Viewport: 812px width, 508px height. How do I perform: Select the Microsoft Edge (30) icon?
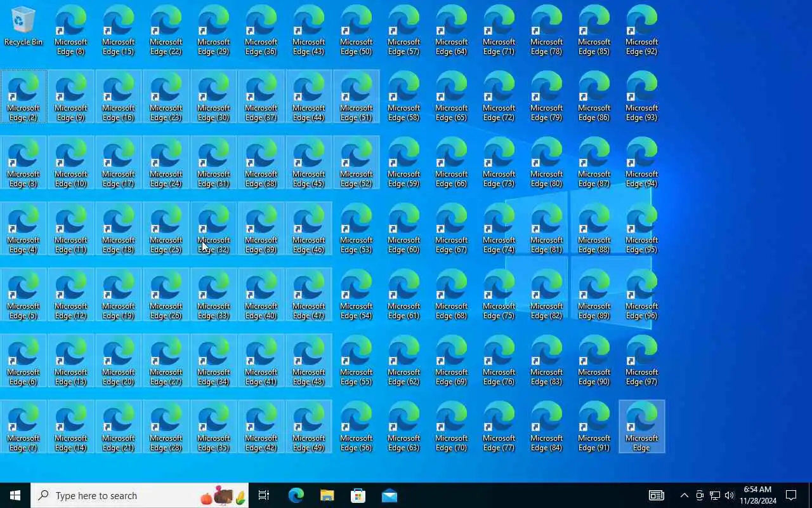(x=214, y=97)
